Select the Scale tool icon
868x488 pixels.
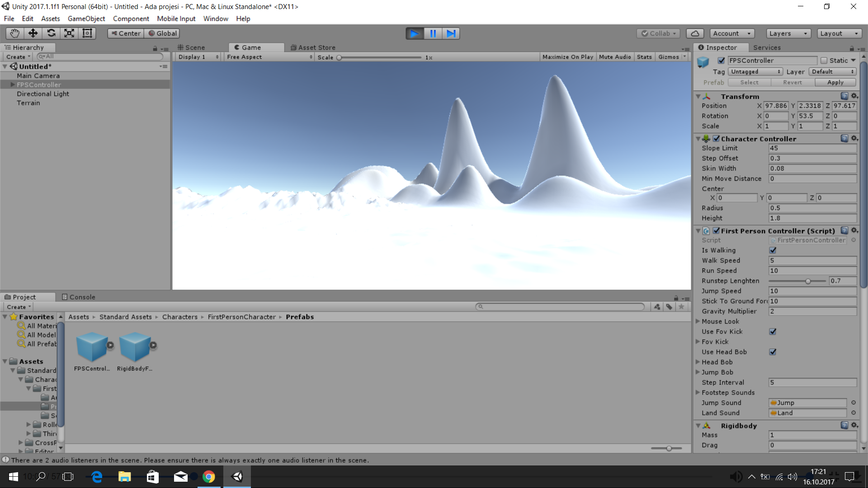(69, 33)
